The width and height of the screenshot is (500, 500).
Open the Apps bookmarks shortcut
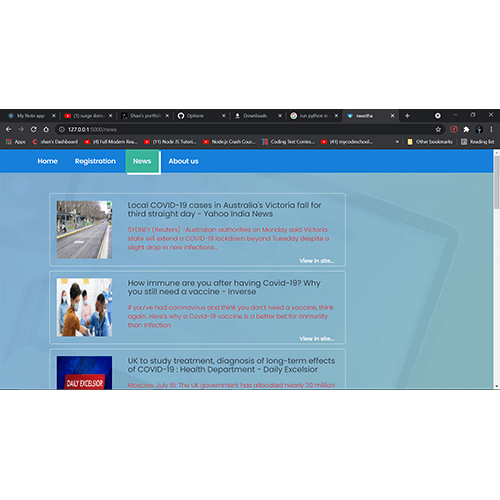click(x=16, y=142)
